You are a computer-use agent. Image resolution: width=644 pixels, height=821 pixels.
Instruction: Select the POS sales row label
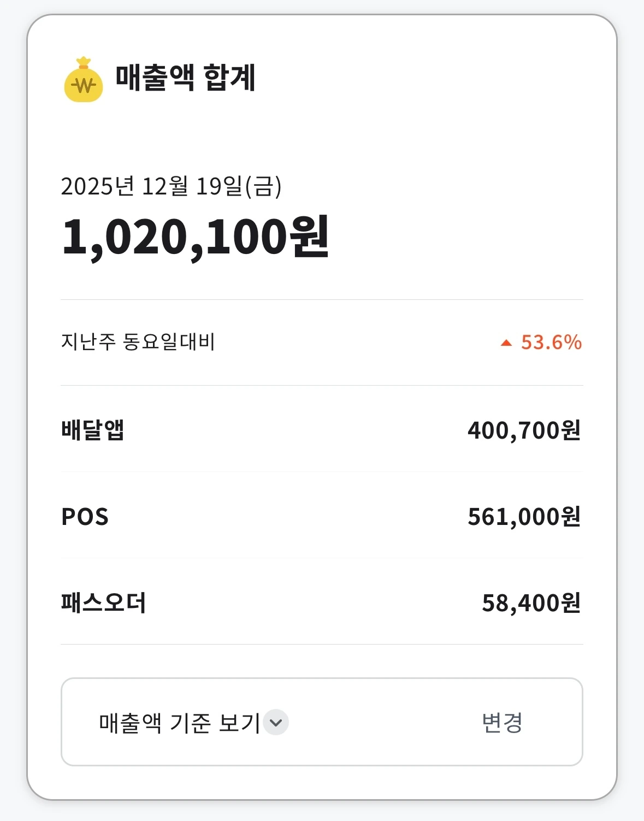tap(85, 517)
